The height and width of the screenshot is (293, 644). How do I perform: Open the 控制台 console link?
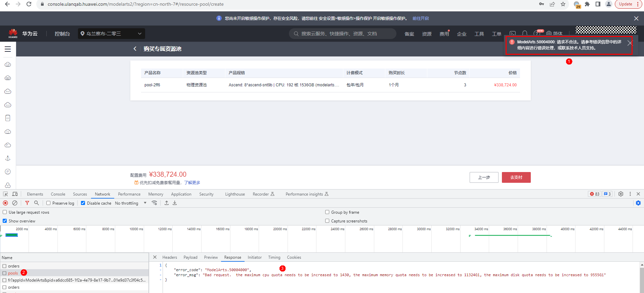pyautogui.click(x=62, y=34)
